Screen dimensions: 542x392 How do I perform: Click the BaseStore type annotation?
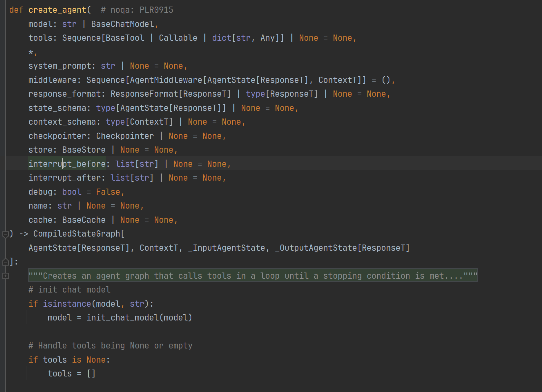pos(84,150)
